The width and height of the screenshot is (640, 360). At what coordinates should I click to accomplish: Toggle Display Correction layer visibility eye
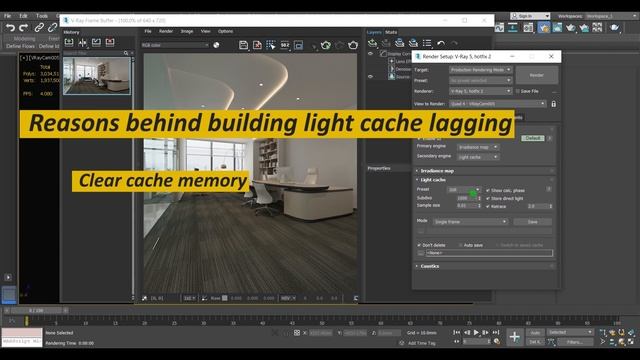coord(370,53)
